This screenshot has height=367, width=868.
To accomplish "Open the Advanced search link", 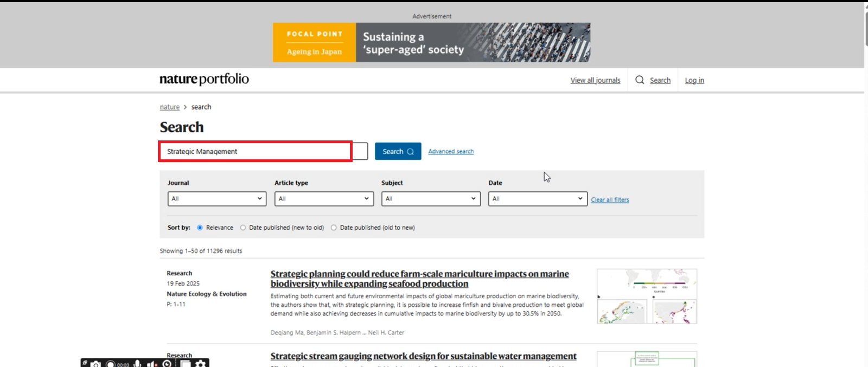I will coord(451,151).
